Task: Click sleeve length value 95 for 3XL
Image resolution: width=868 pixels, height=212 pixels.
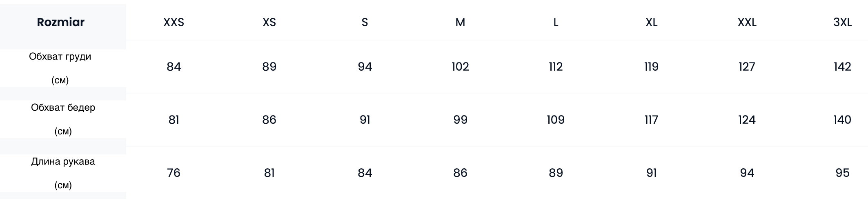Action: (x=842, y=173)
